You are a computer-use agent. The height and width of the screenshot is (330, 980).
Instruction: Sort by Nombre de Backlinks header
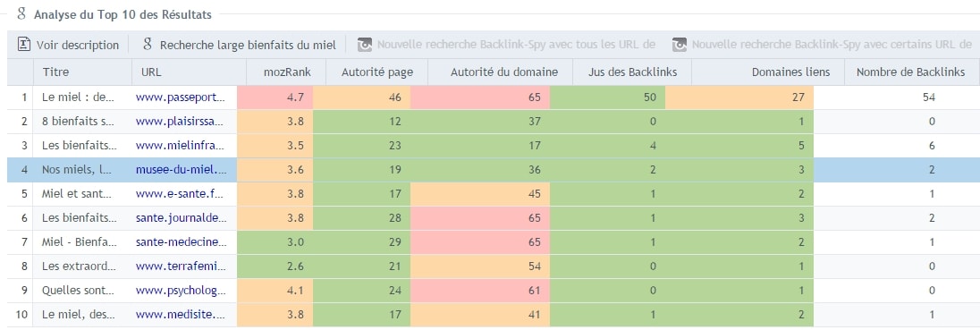(x=910, y=72)
